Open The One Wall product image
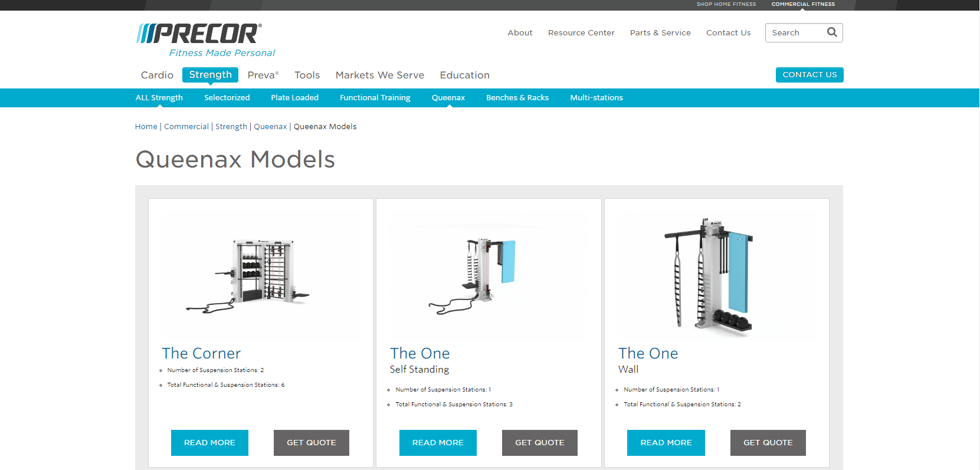This screenshot has width=980, height=470. [x=716, y=275]
